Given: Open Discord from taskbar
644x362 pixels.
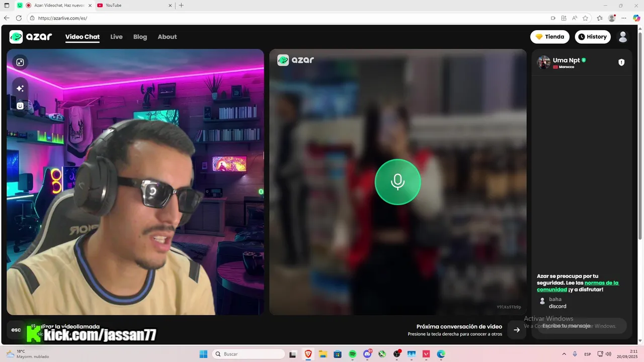Looking at the screenshot, I should pyautogui.click(x=367, y=354).
